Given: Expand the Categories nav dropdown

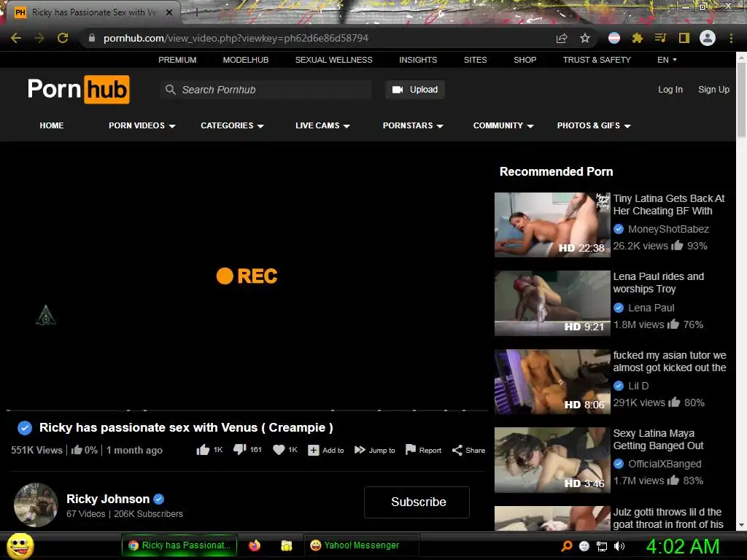Looking at the screenshot, I should (x=232, y=125).
